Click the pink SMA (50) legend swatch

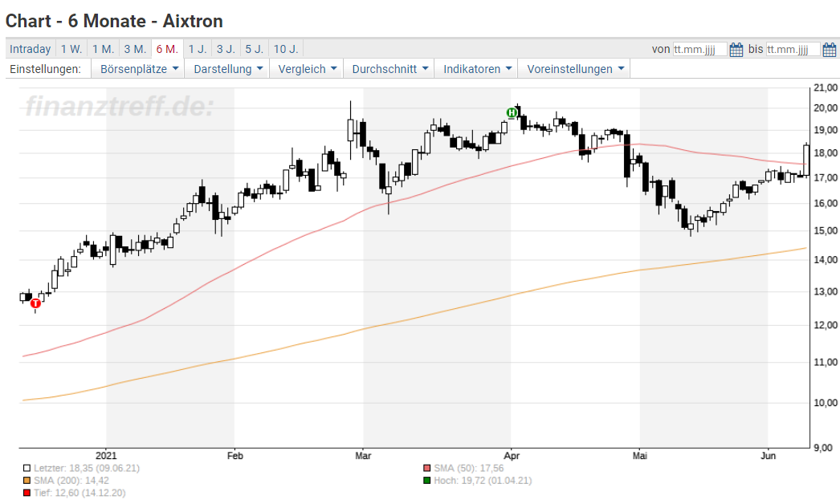point(427,469)
